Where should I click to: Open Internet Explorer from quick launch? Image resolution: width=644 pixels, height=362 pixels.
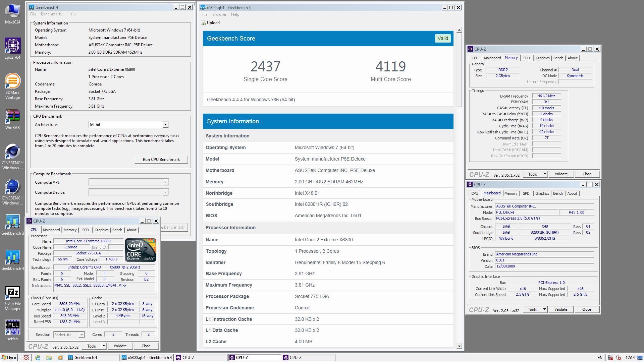(38, 358)
